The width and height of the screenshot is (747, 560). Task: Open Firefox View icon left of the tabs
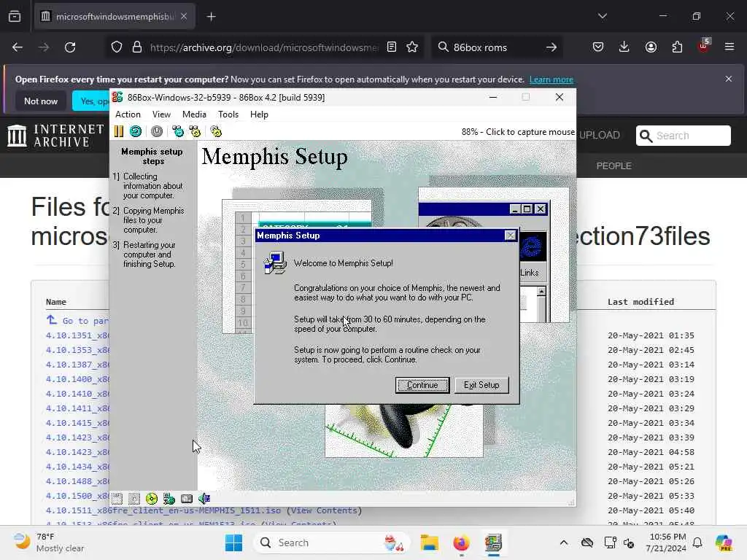[x=15, y=17]
